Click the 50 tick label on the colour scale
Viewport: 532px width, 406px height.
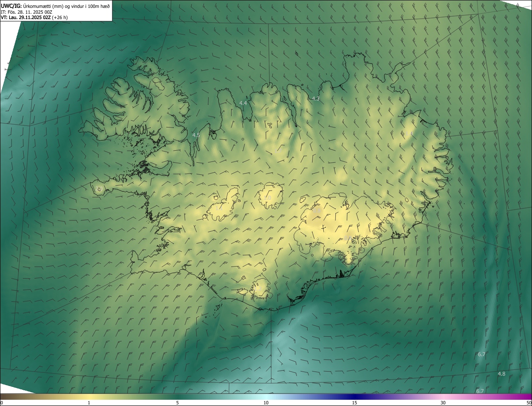point(528,403)
